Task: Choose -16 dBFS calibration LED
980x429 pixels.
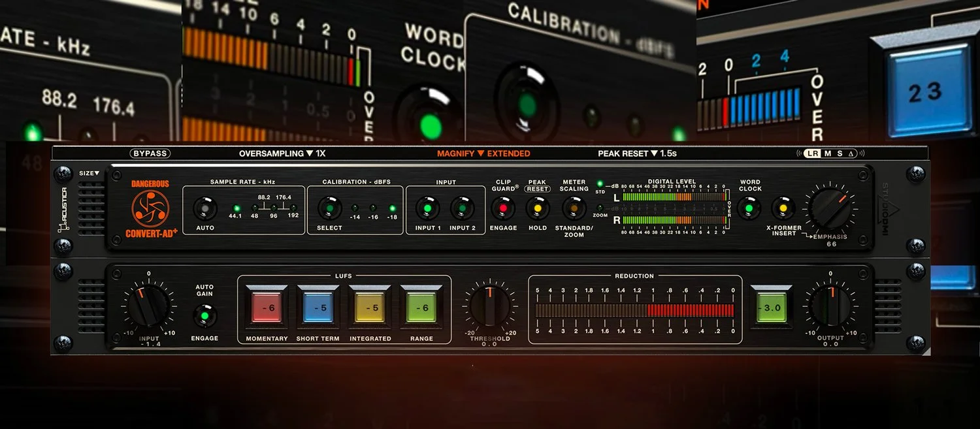Action: coord(374,208)
